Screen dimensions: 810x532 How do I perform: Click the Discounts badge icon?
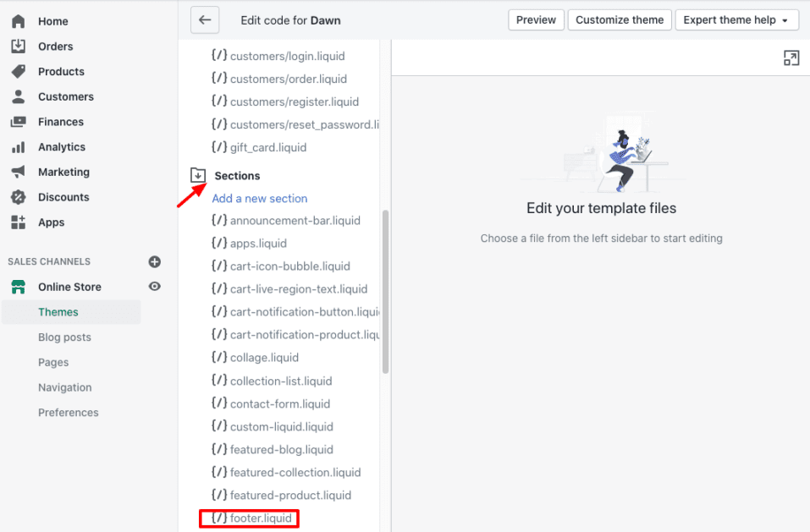point(18,197)
